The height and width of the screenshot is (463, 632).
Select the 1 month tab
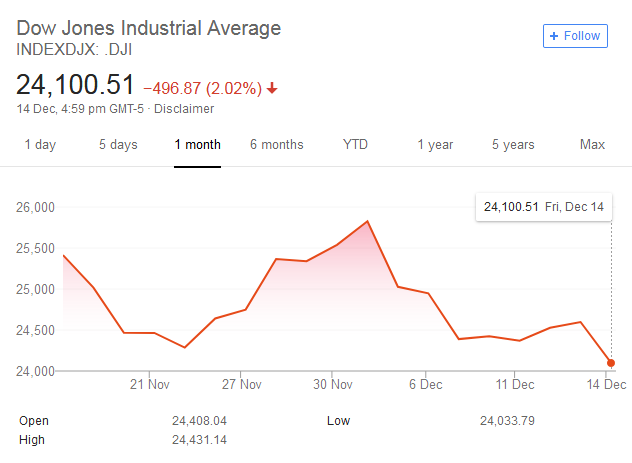pos(197,145)
